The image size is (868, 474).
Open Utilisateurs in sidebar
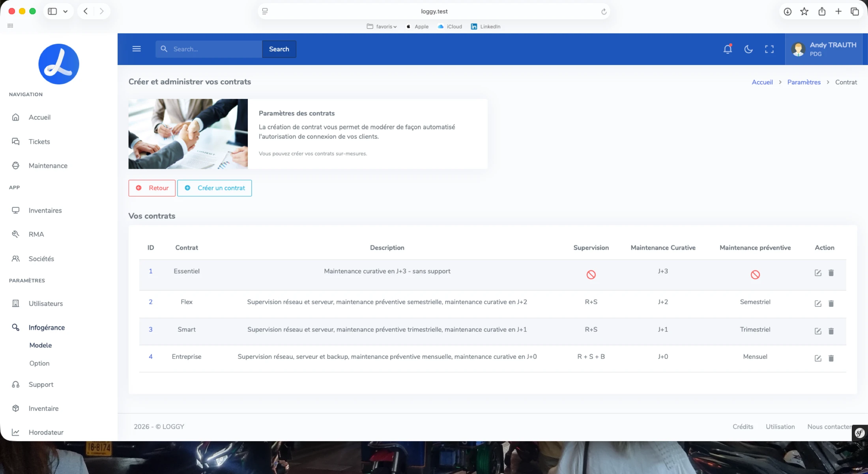tap(45, 304)
